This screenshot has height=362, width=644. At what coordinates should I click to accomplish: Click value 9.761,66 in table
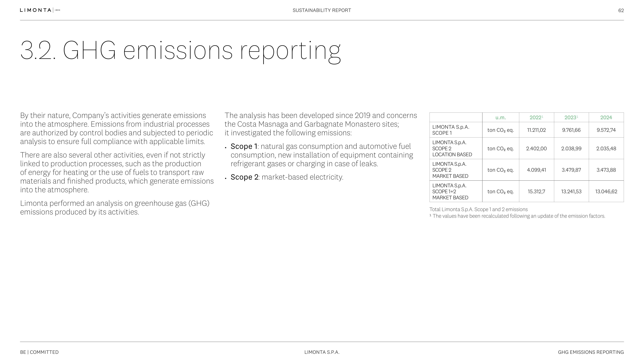[571, 130]
